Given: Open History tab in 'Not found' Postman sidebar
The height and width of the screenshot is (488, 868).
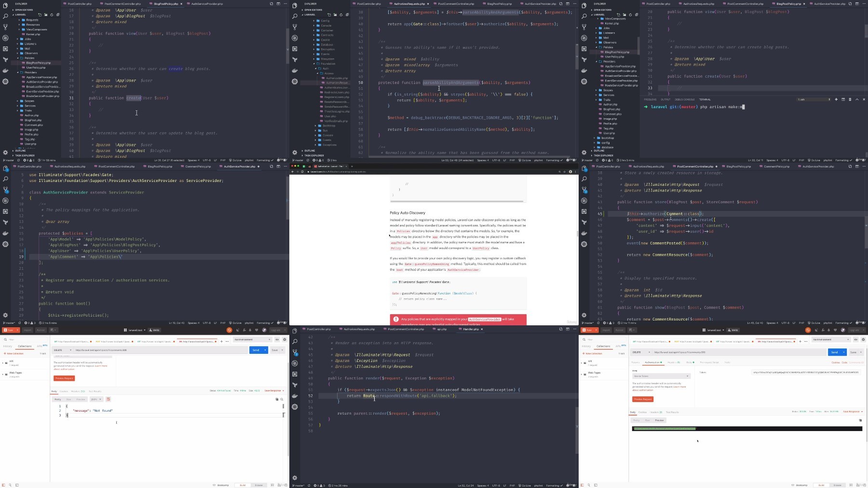Looking at the screenshot, I should click(8, 346).
